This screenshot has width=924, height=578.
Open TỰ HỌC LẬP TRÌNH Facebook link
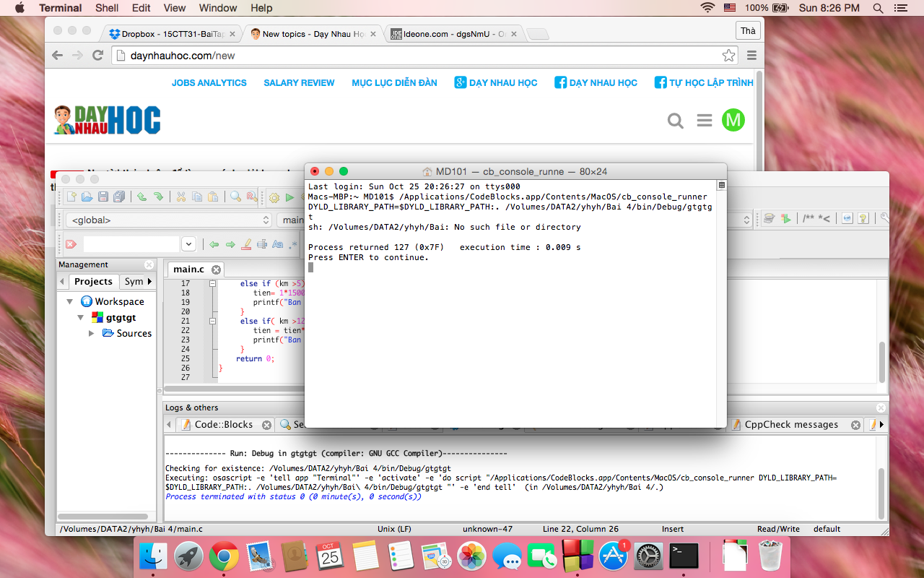click(x=704, y=83)
